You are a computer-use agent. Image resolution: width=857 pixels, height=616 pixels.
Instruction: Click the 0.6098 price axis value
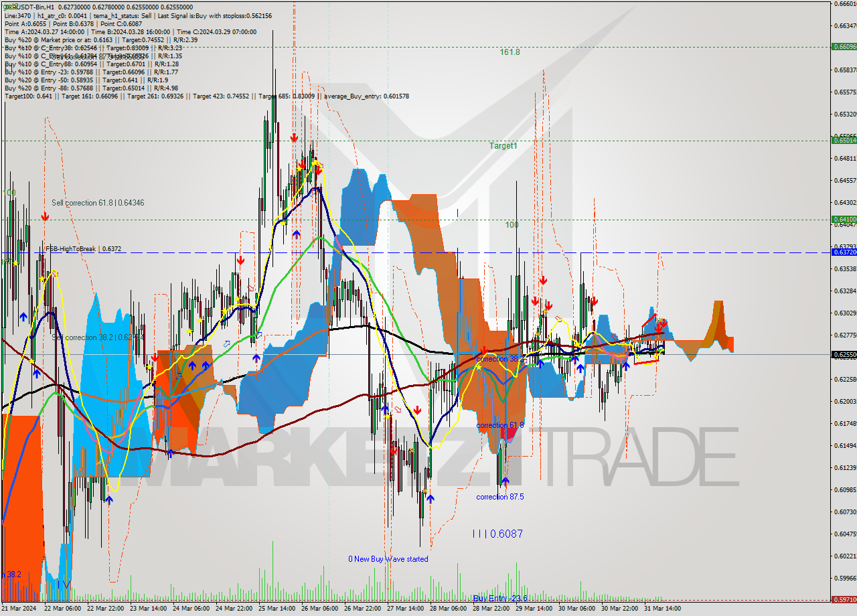pos(845,489)
